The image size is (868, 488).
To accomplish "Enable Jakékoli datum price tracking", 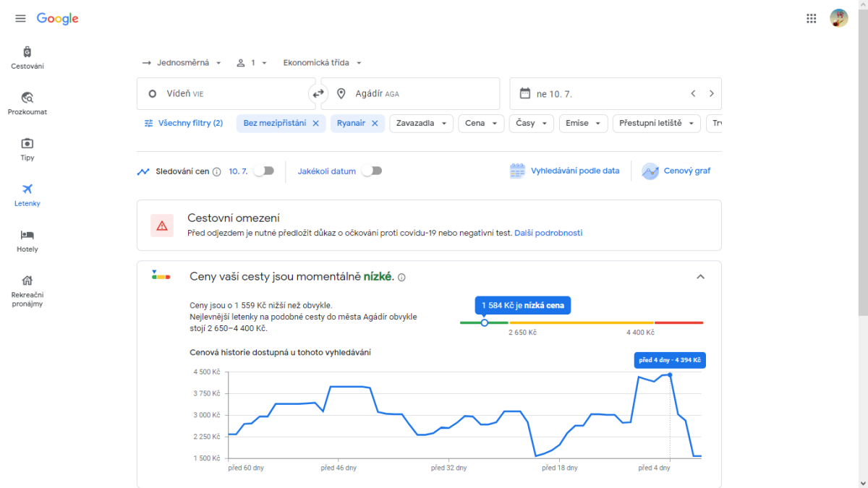I will 371,171.
